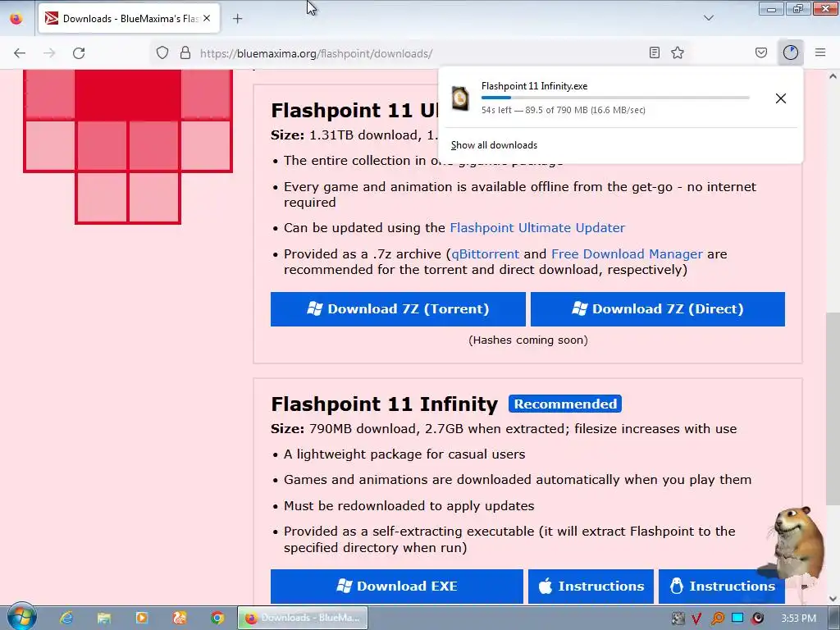
Task: Click the Flashpoint 11 Infinity.exe file icon
Action: (x=459, y=98)
